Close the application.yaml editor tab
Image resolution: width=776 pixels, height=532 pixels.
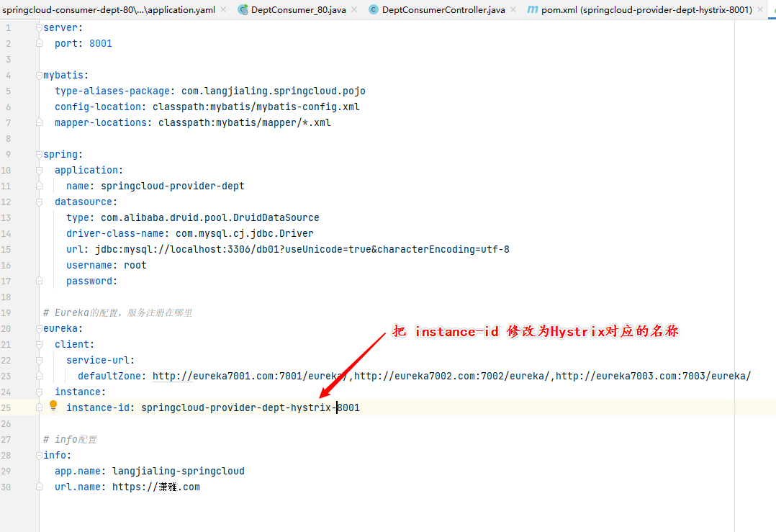[x=222, y=10]
